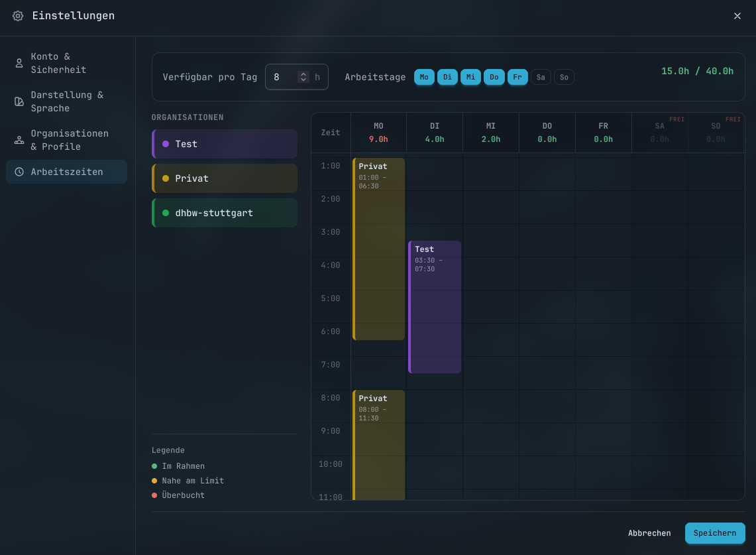This screenshot has height=555, width=756.
Task: Click the hours-per-day stepper arrows
Action: 303,77
